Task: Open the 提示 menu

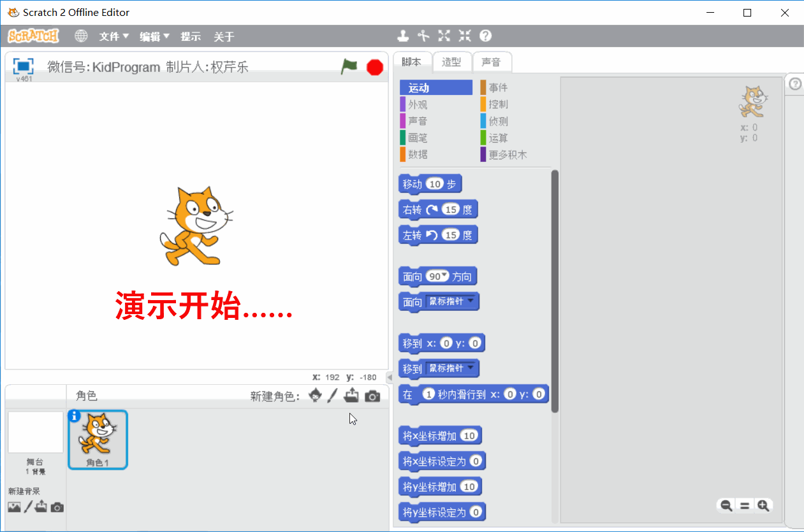Action: [x=191, y=36]
